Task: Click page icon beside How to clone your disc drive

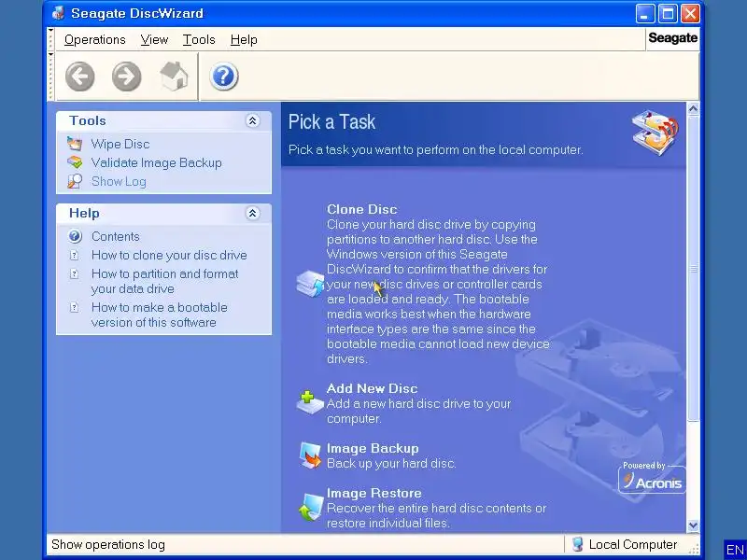Action: tap(75, 255)
